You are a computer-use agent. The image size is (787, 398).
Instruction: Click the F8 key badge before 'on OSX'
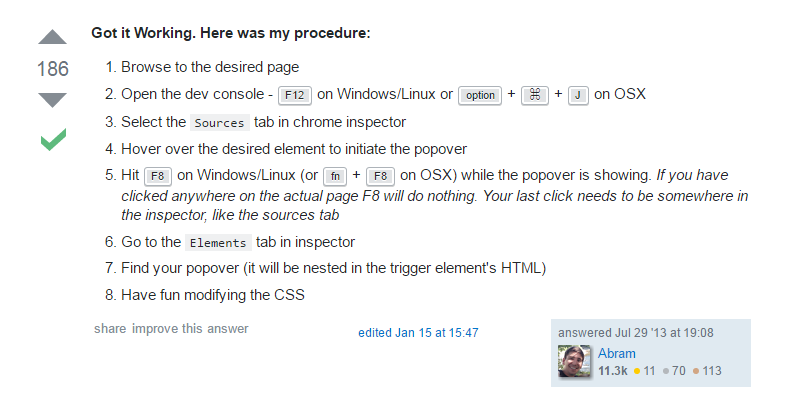(x=380, y=176)
